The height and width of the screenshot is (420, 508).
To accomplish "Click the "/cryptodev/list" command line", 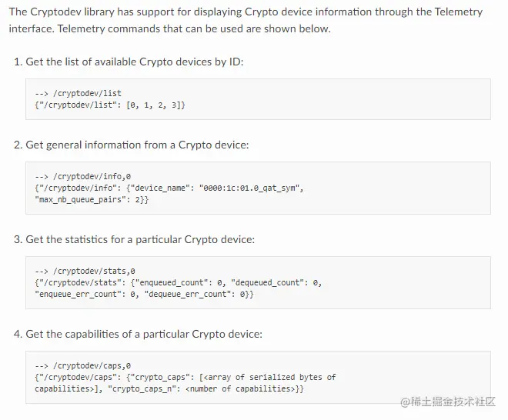I will tap(79, 93).
